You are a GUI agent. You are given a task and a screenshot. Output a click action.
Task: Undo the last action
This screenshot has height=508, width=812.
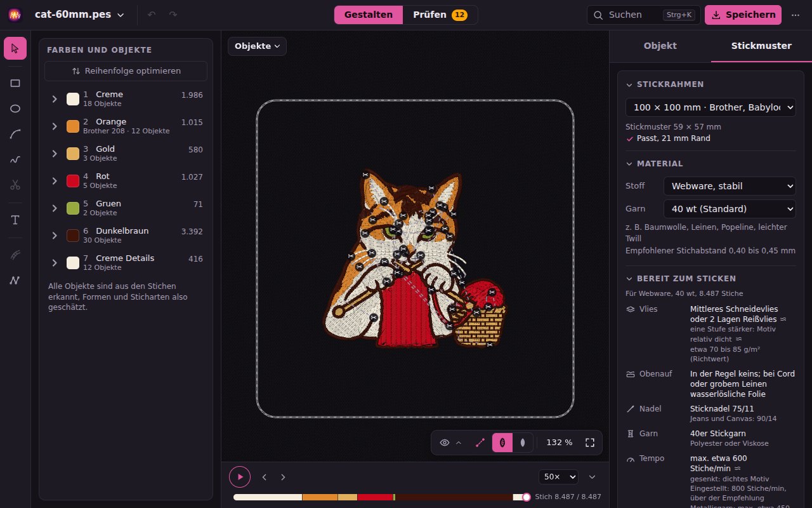tap(152, 15)
